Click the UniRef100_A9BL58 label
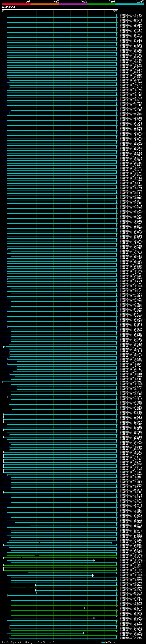 pyautogui.click(x=131, y=620)
